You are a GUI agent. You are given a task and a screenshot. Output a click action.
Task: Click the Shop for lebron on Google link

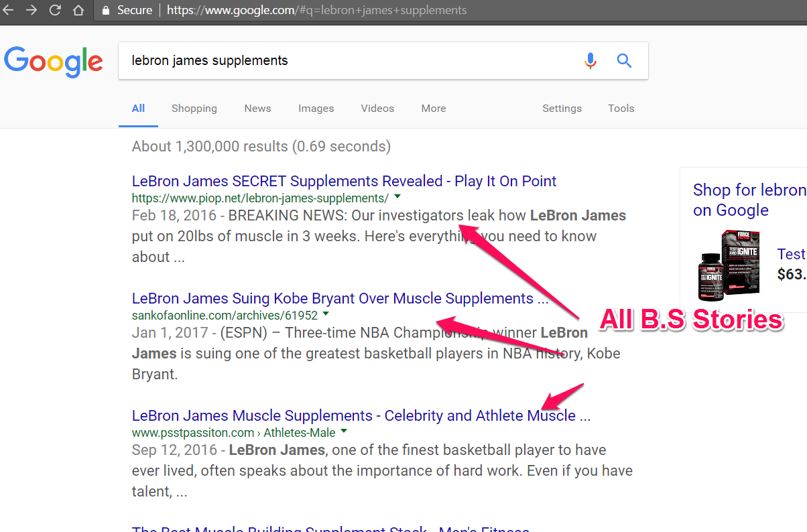pos(749,200)
